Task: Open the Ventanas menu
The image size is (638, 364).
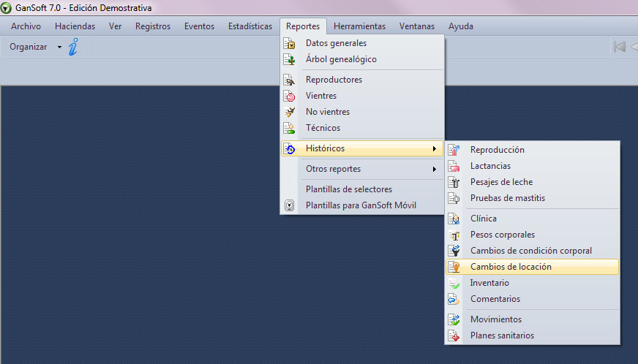Action: [x=417, y=26]
